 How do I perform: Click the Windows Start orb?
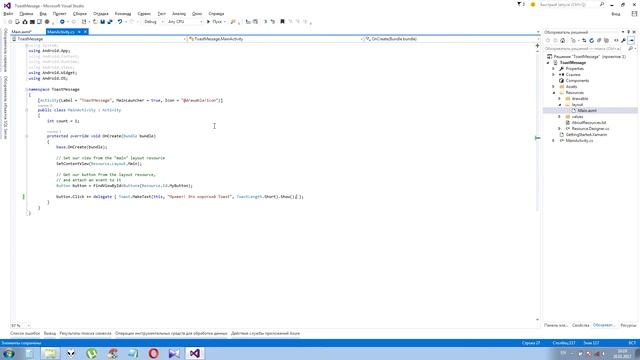pos(9,353)
